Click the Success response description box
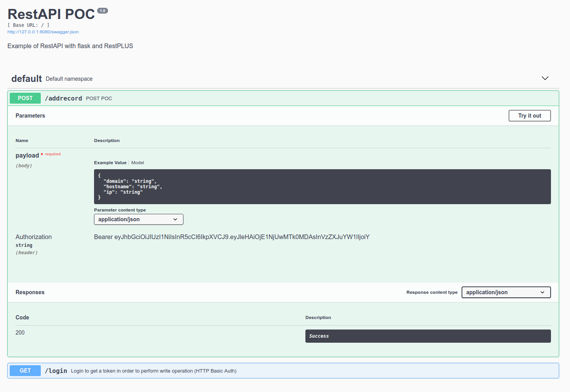Image resolution: width=570 pixels, height=392 pixels. click(427, 336)
